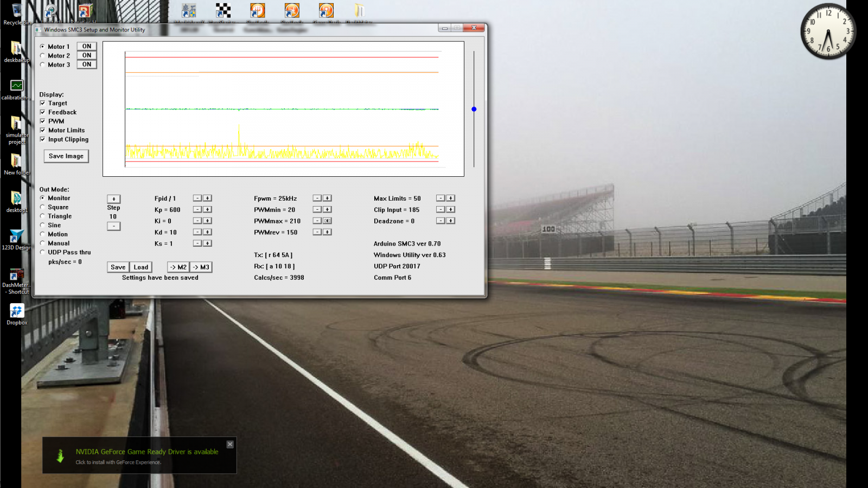Decrease PWMmax with minus button
The height and width of the screenshot is (488, 868).
click(317, 221)
